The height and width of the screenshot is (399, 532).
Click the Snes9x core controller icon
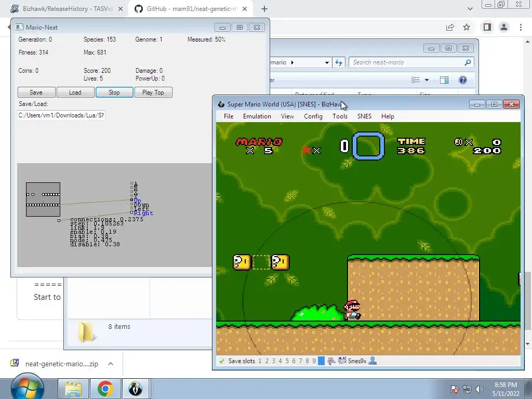click(342, 361)
